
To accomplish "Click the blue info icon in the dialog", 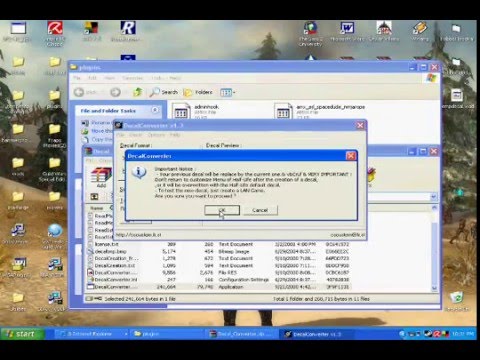I will [x=139, y=172].
